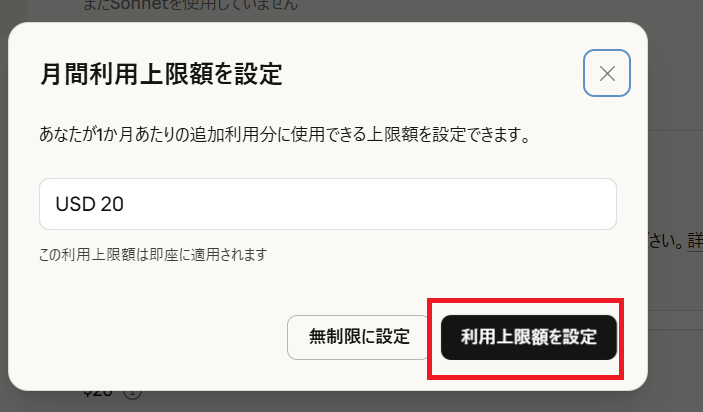Click the description mentioning 追加利用分
Screen dimensions: 703x412
pos(285,134)
